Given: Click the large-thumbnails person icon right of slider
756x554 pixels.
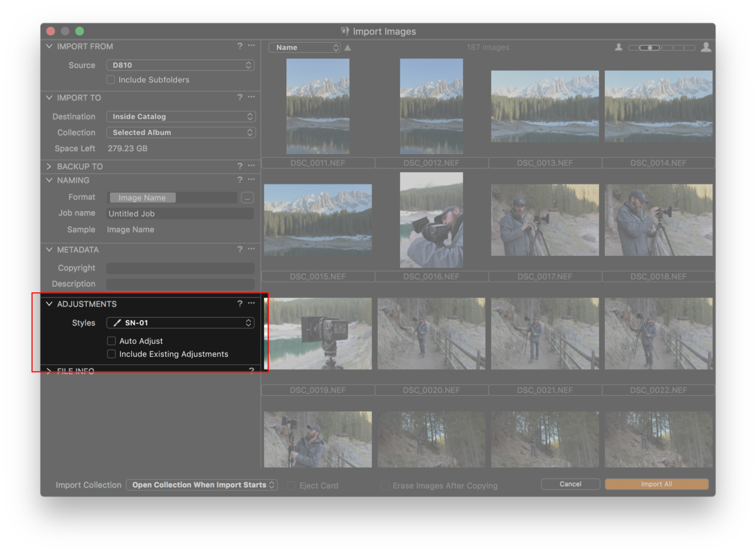Looking at the screenshot, I should [x=706, y=47].
